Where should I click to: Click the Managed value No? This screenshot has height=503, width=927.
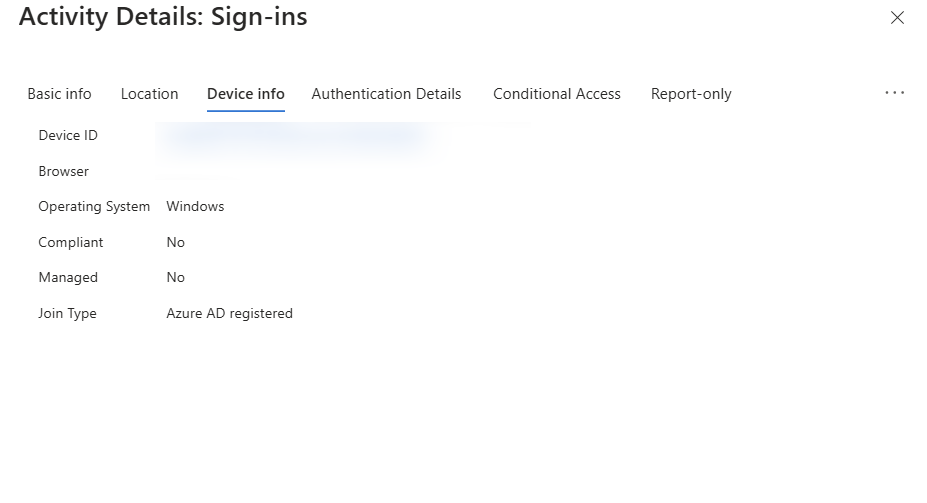[175, 278]
